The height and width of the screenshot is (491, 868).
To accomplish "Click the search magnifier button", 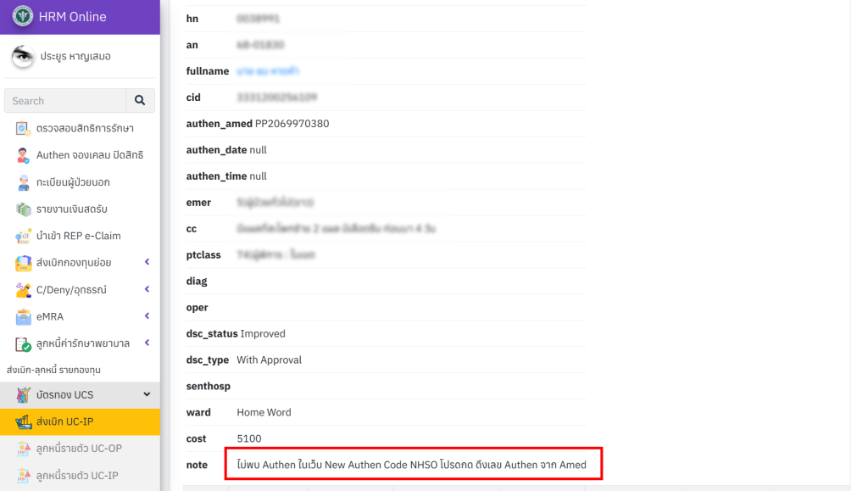I will tap(140, 101).
